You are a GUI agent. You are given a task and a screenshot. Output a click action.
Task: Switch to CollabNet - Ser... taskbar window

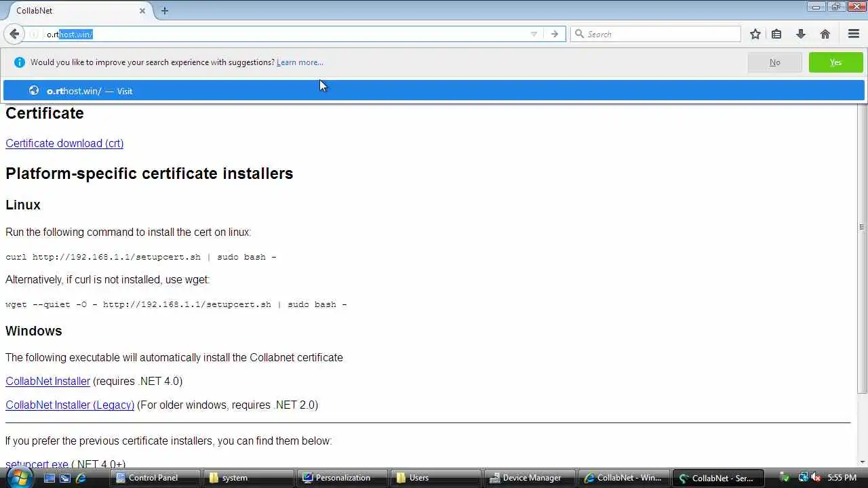pyautogui.click(x=717, y=478)
